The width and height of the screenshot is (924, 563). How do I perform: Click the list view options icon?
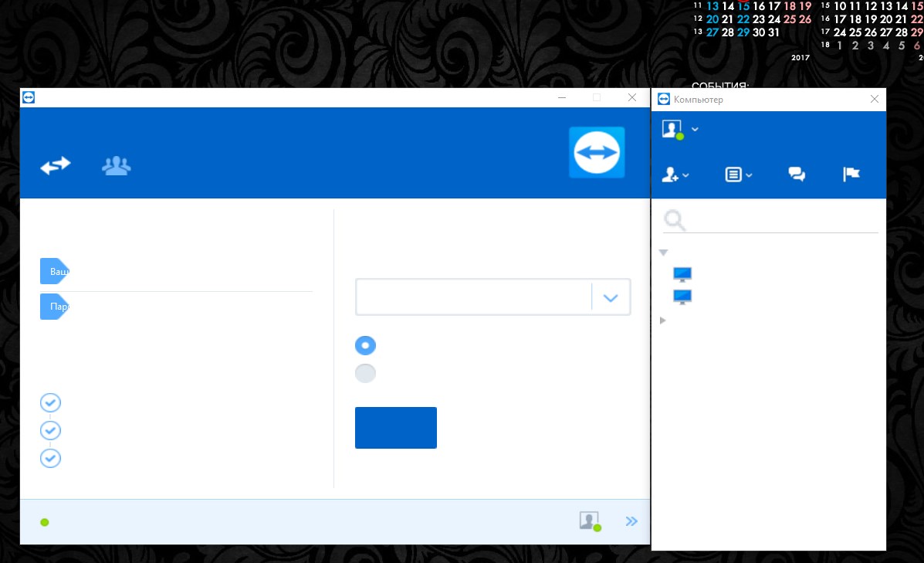click(733, 175)
